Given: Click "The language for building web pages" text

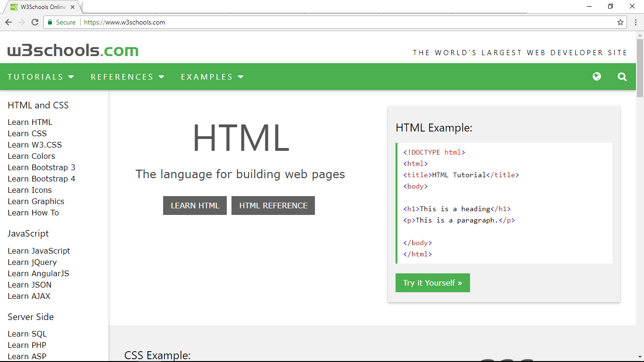Looking at the screenshot, I should click(240, 174).
